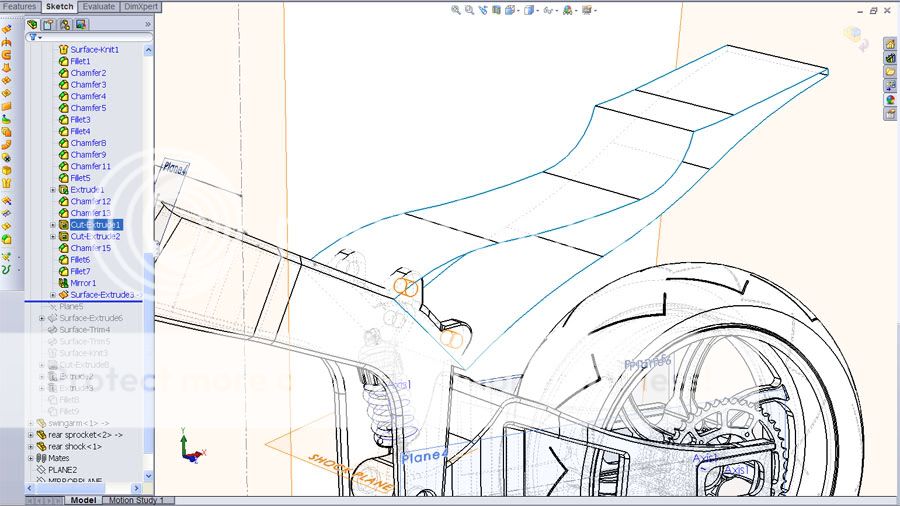Select the Fillet1 feature

[x=80, y=61]
